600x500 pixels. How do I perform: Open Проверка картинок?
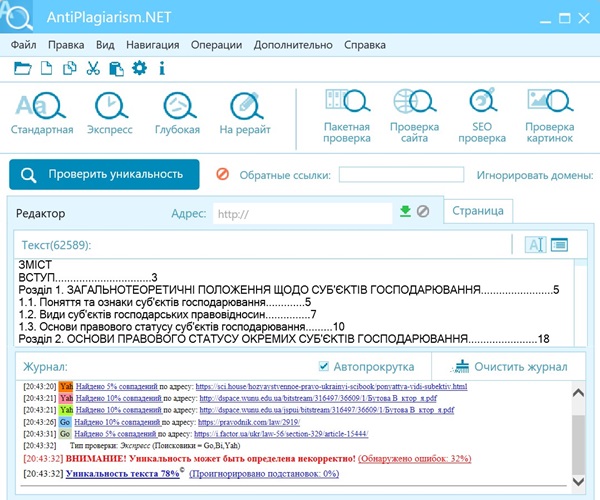[549, 116]
